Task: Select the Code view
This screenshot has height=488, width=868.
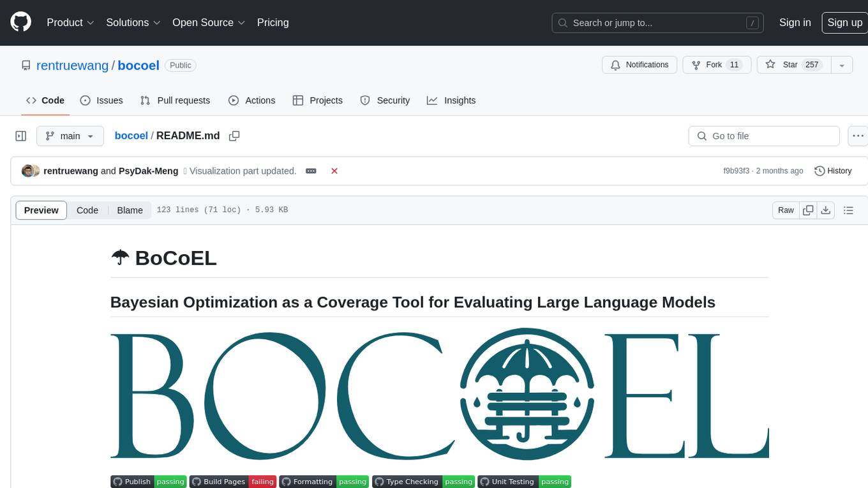Action: point(87,210)
